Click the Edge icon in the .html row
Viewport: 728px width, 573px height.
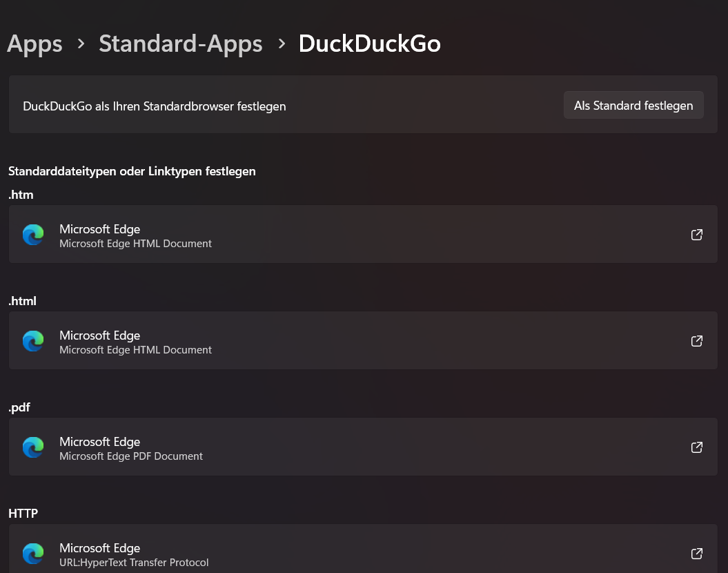(x=33, y=341)
